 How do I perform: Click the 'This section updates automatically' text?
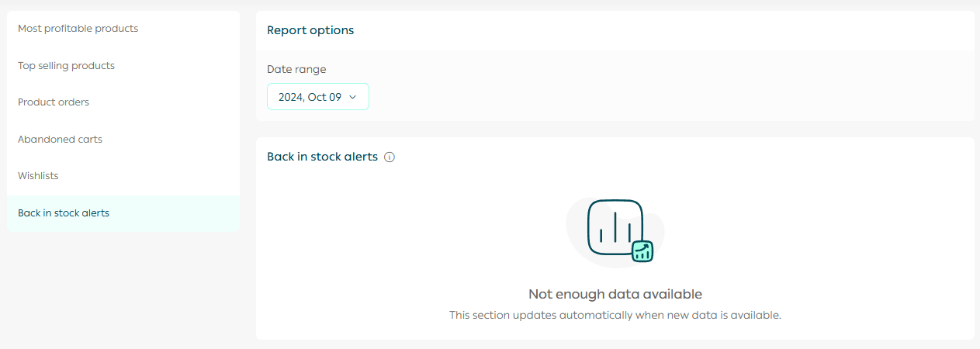[615, 316]
